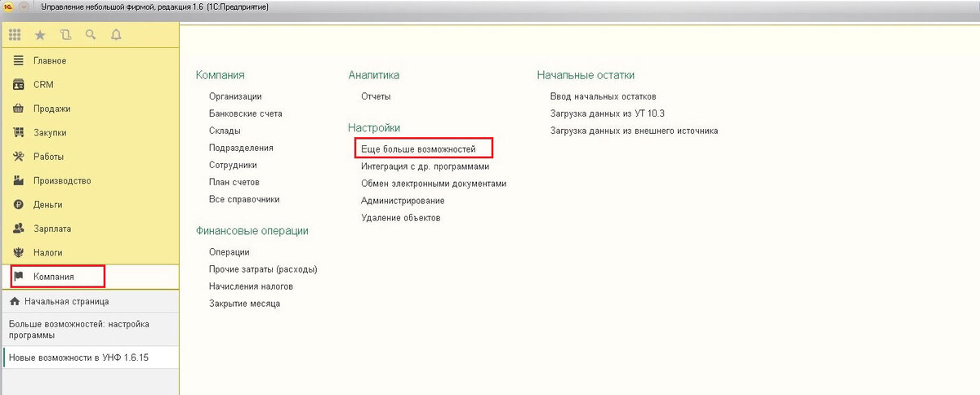Click the home icon of Начальная страница

pyautogui.click(x=14, y=301)
